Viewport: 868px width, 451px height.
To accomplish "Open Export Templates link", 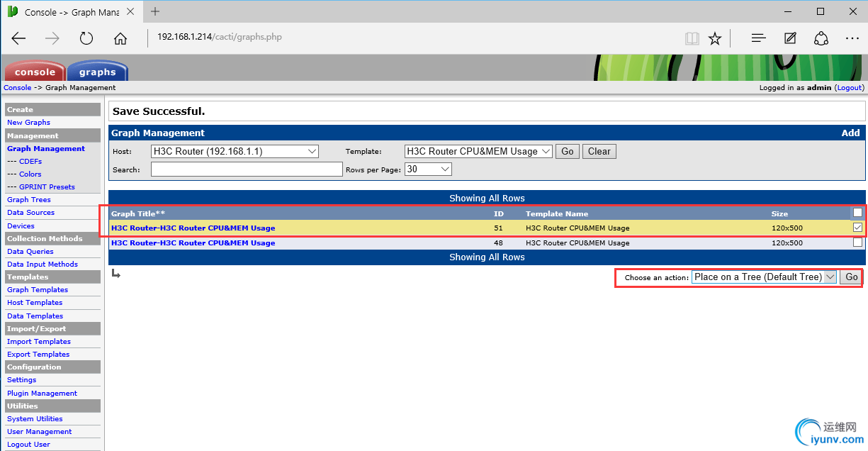I will tap(38, 355).
